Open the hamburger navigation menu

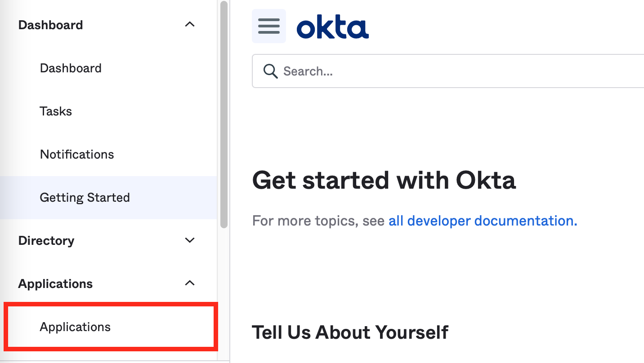[x=268, y=26]
